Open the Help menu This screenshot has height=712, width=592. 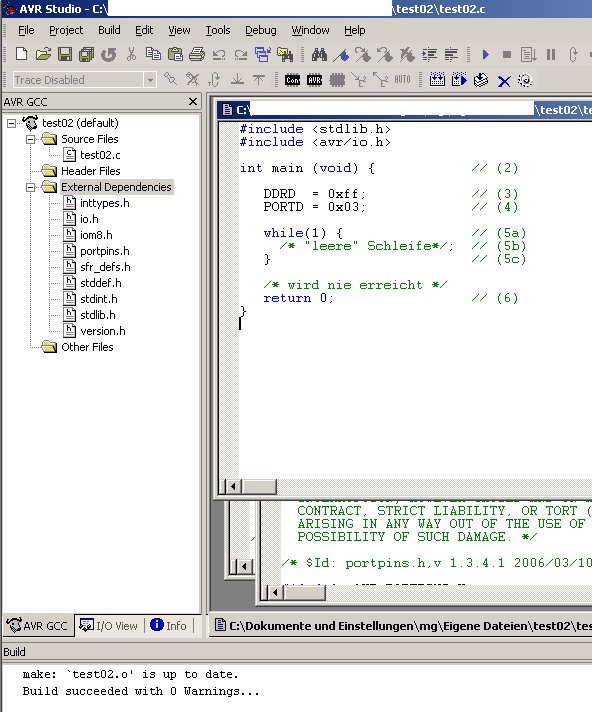pos(355,30)
